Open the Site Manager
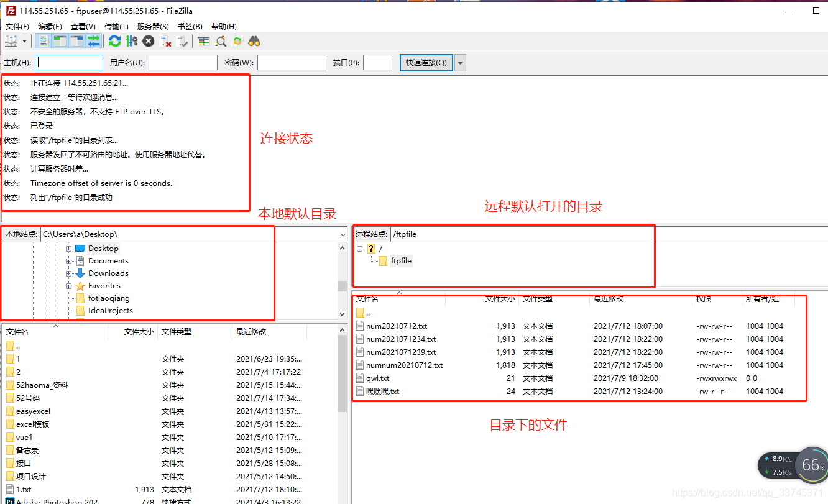The width and height of the screenshot is (828, 504). (11, 41)
